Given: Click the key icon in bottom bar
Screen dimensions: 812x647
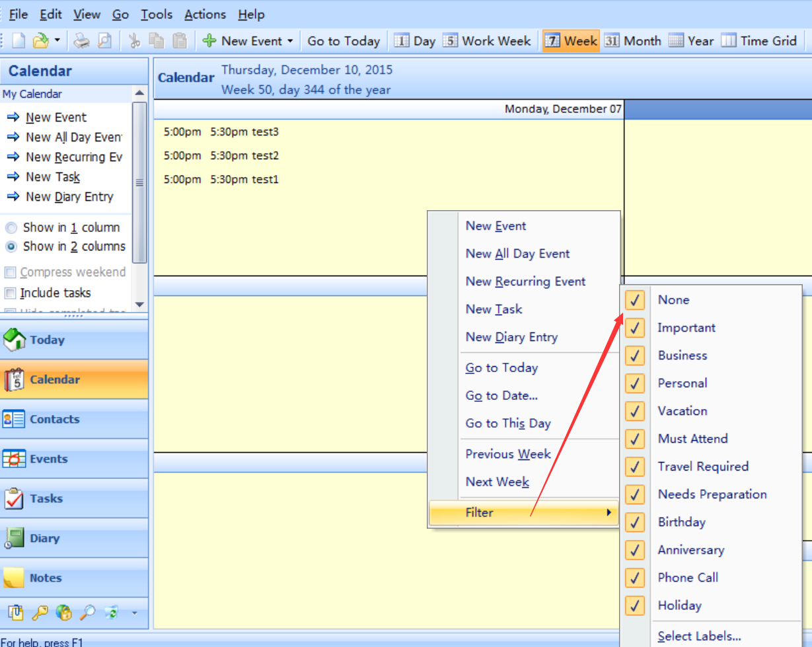Looking at the screenshot, I should click(40, 613).
